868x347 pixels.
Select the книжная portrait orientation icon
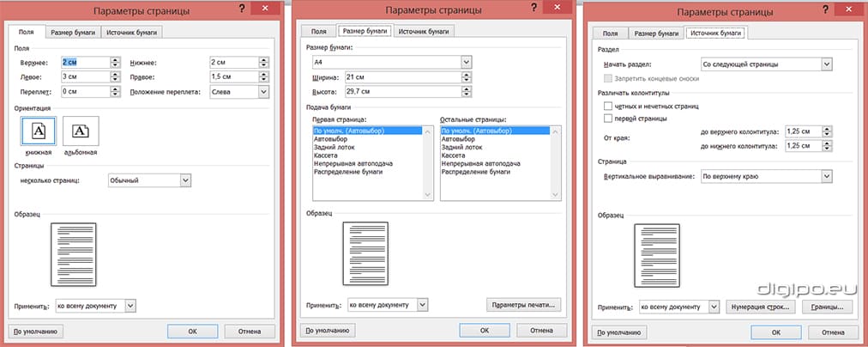[x=38, y=130]
